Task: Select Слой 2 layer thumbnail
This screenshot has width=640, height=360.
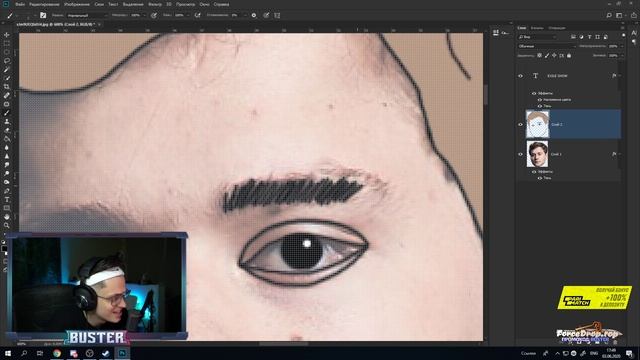Action: [x=537, y=124]
